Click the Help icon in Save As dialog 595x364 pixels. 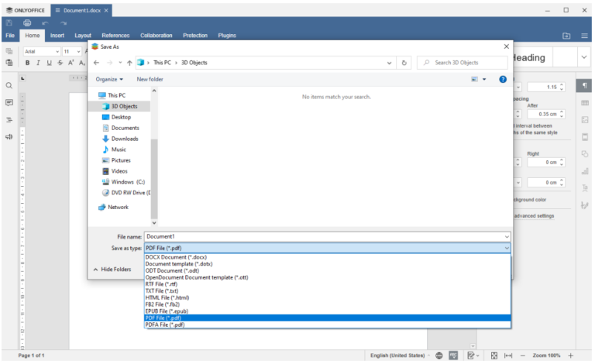[x=503, y=79]
